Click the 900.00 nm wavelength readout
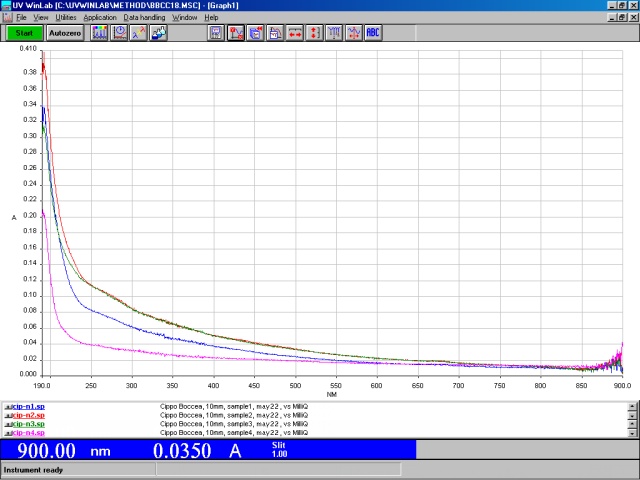This screenshot has width=640, height=480. tap(64, 451)
